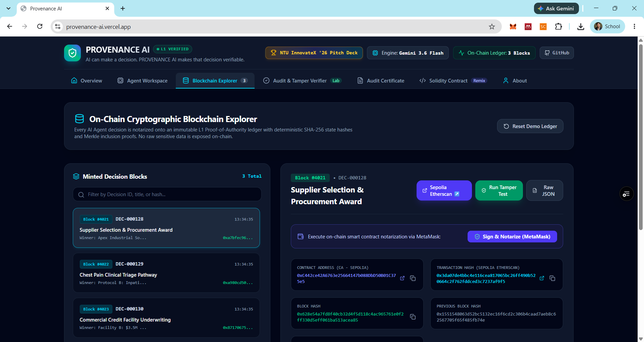Bookmark this page with the star icon
Image resolution: width=644 pixels, height=342 pixels.
[492, 26]
